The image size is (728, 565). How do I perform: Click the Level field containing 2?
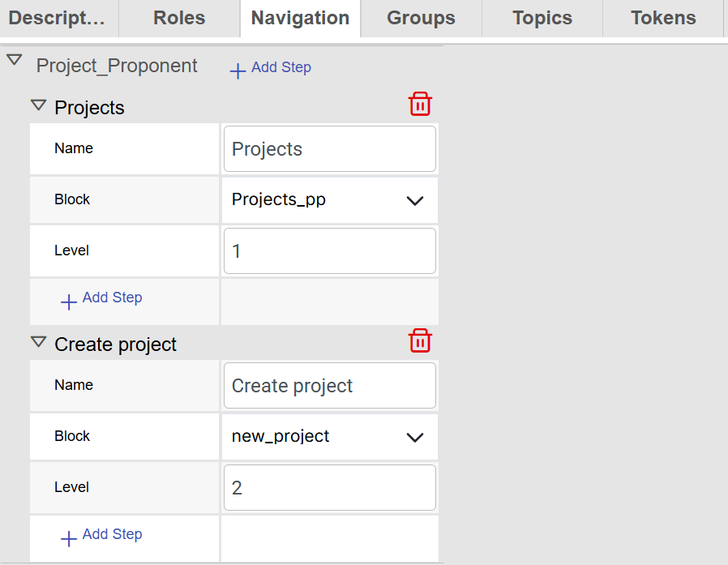pyautogui.click(x=330, y=488)
